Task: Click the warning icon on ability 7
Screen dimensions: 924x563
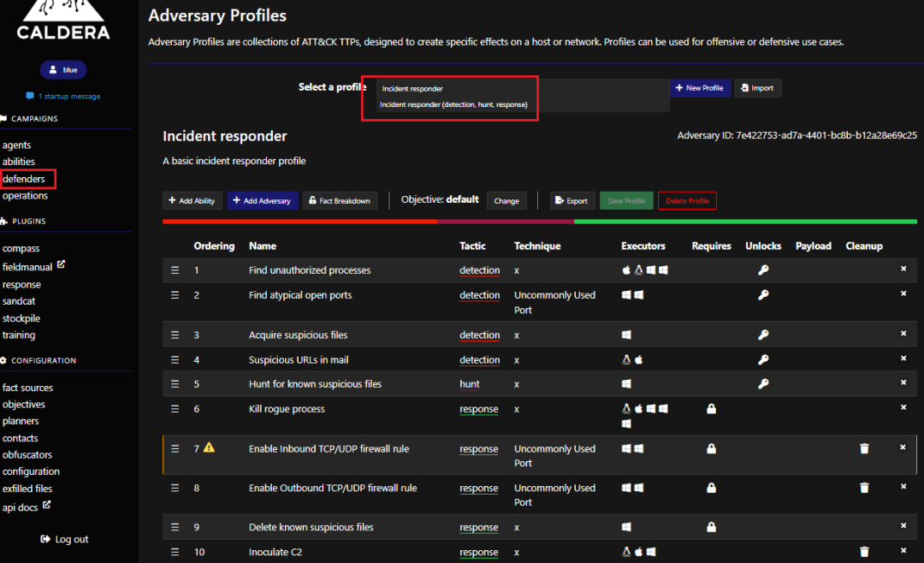Action: click(210, 447)
